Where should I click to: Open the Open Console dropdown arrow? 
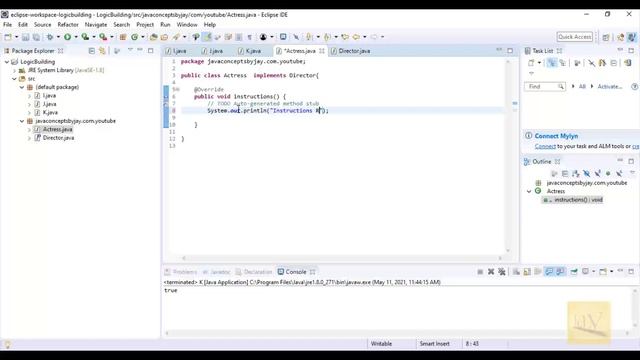[x=611, y=271]
